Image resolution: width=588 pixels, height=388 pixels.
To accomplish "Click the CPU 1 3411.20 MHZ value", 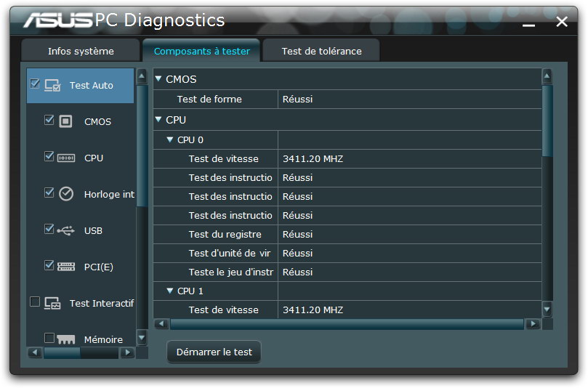I will pyautogui.click(x=313, y=310).
